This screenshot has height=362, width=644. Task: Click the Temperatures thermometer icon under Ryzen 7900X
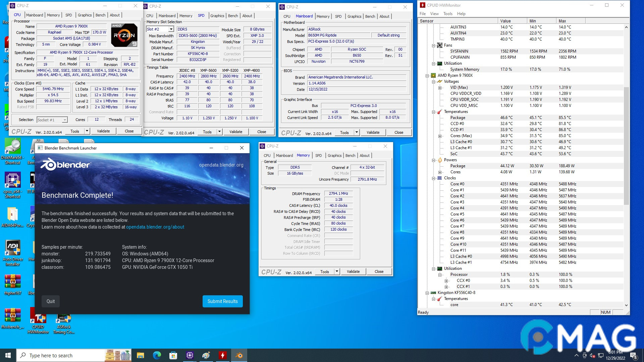[x=439, y=112]
